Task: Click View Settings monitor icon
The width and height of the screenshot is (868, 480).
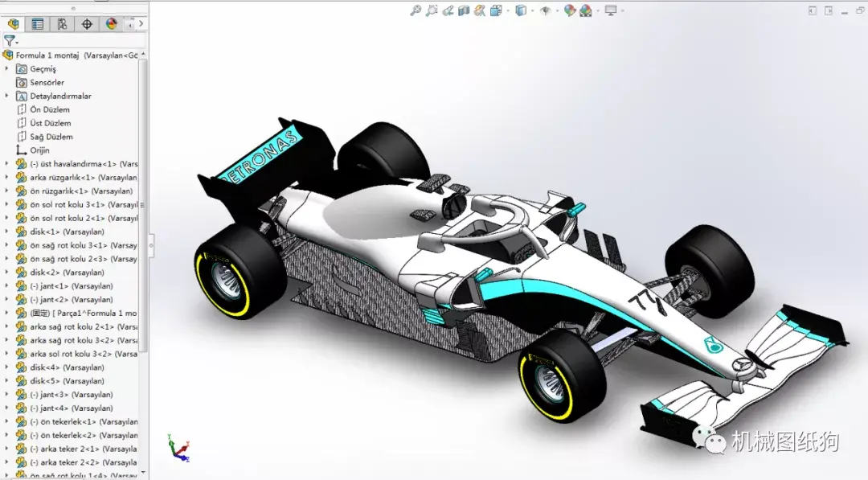Action: tap(611, 10)
